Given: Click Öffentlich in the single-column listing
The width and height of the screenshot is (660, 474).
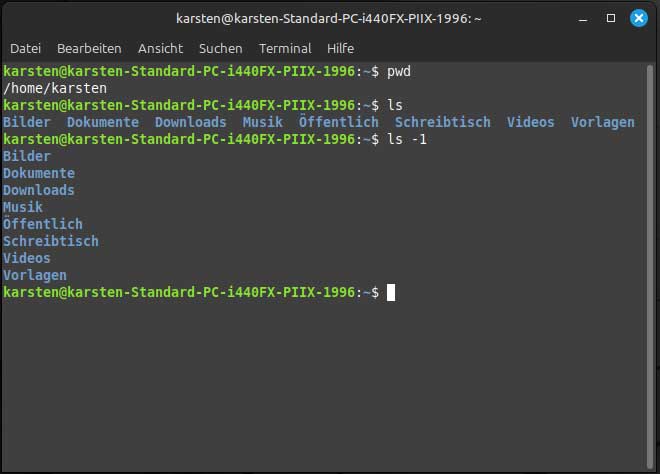Looking at the screenshot, I should pyautogui.click(x=43, y=223).
